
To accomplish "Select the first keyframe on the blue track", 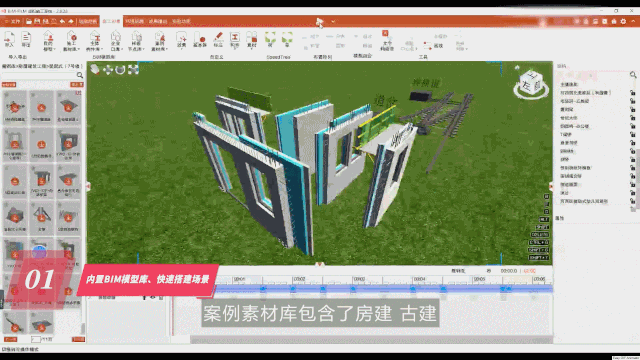I will pyautogui.click(x=263, y=289).
